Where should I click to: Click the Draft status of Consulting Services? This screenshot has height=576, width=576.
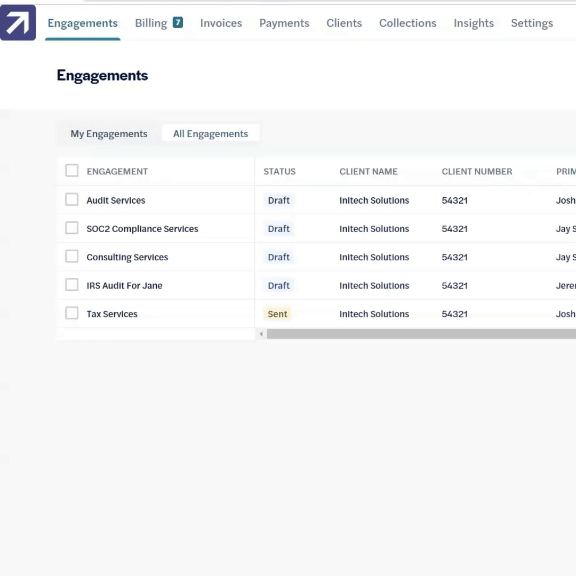[x=279, y=257]
